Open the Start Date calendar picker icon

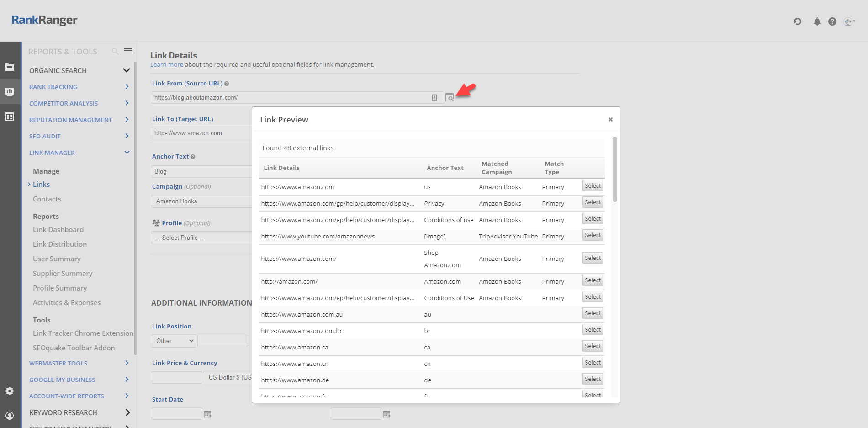pyautogui.click(x=207, y=414)
